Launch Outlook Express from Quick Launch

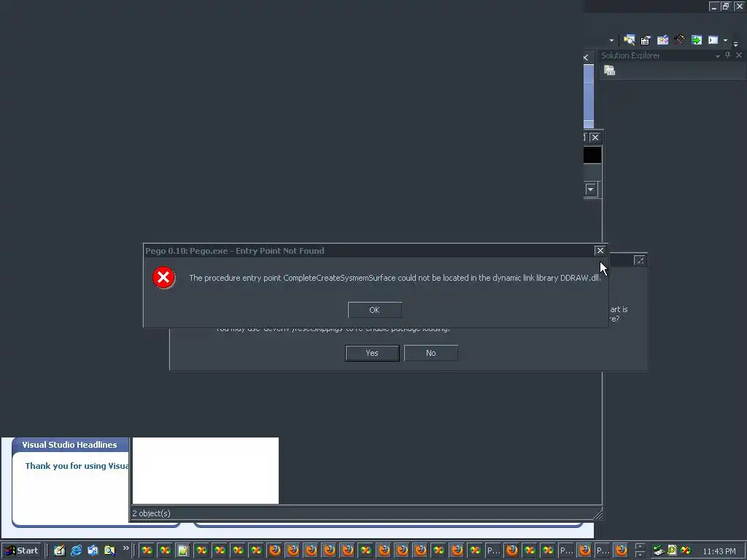point(93,551)
